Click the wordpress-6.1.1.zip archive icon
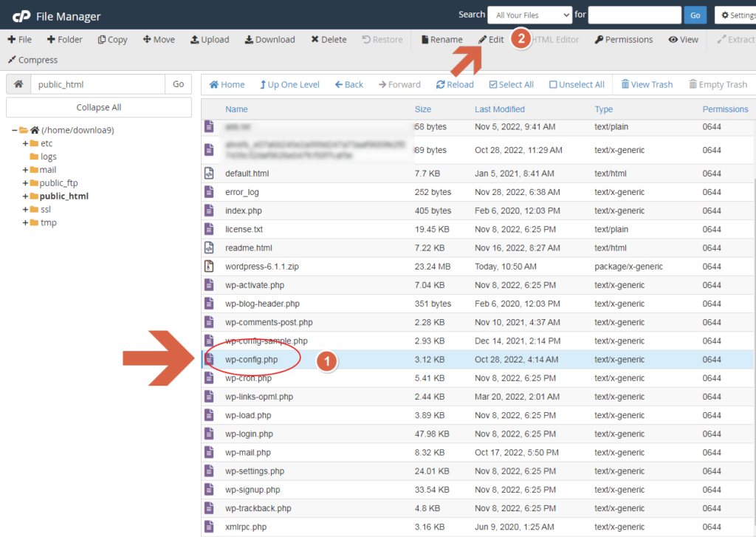This screenshot has width=756, height=537. tap(209, 267)
